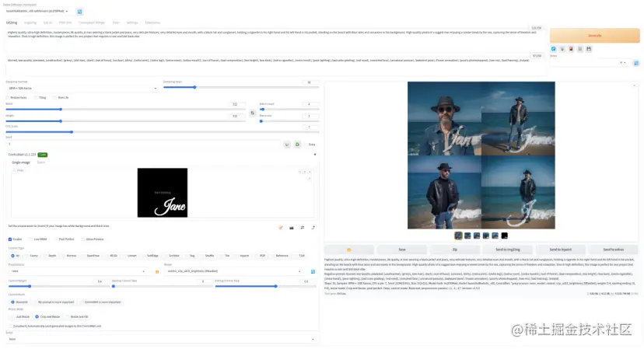Refresh the ControlNet model list
This screenshot has width=644, height=349.
[313, 271]
